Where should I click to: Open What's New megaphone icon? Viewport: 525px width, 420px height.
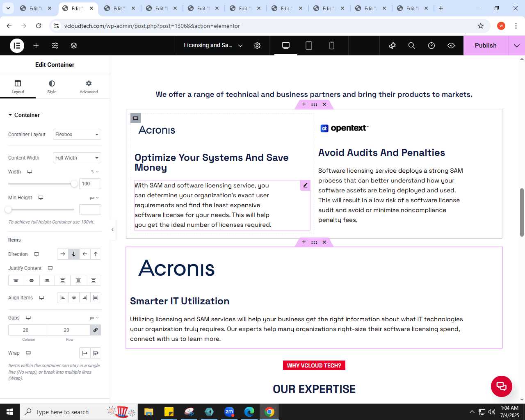(x=392, y=46)
